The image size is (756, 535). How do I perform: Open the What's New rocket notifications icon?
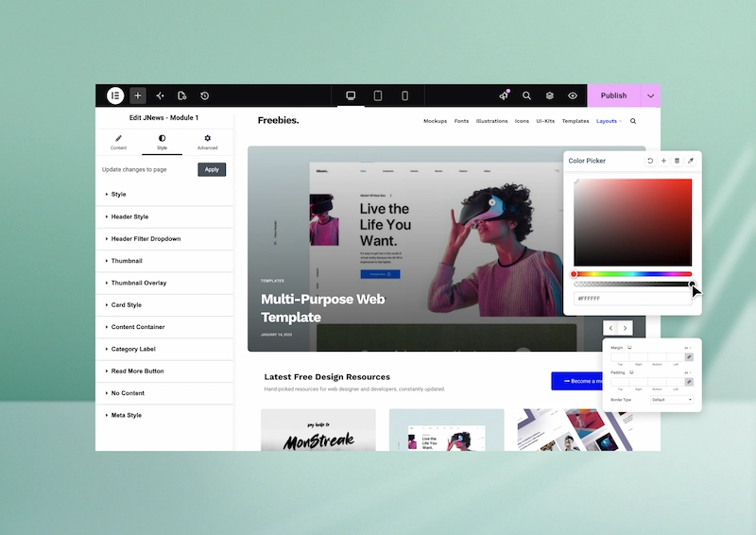504,95
